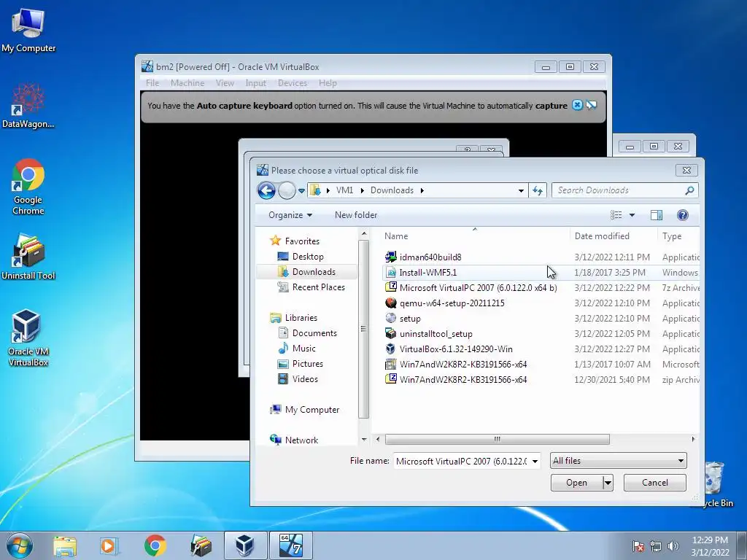This screenshot has width=747, height=560.
Task: Click the search magnifier in the file dialog
Action: 689,190
